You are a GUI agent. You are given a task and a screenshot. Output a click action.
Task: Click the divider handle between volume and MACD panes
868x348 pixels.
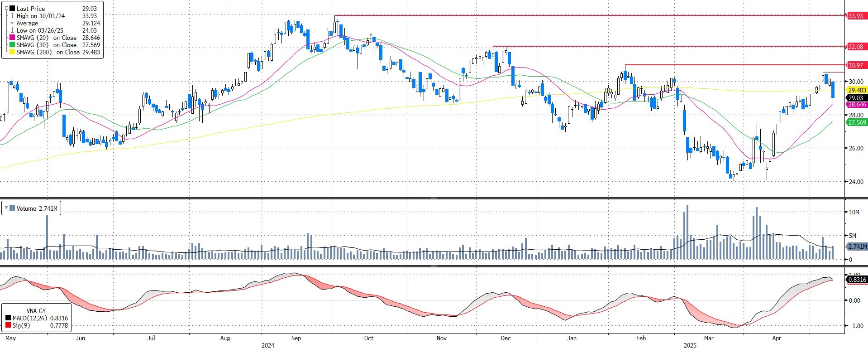pyautogui.click(x=434, y=266)
